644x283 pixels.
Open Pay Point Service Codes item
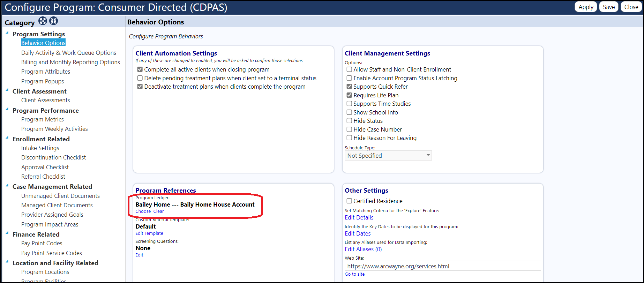(52, 253)
